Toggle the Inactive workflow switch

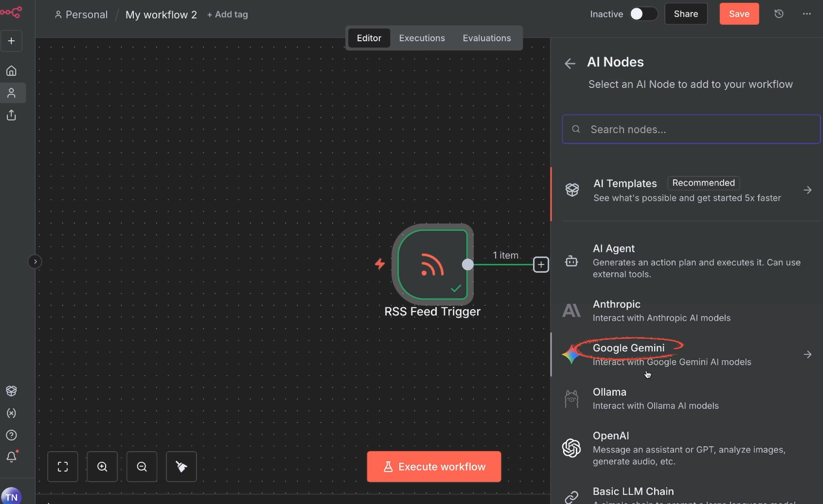point(643,14)
